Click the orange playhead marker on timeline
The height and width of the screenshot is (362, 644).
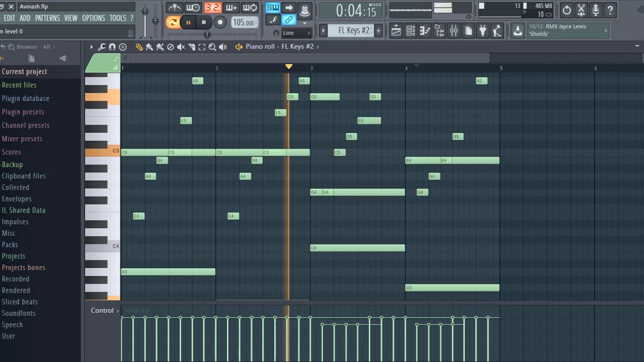pyautogui.click(x=288, y=66)
